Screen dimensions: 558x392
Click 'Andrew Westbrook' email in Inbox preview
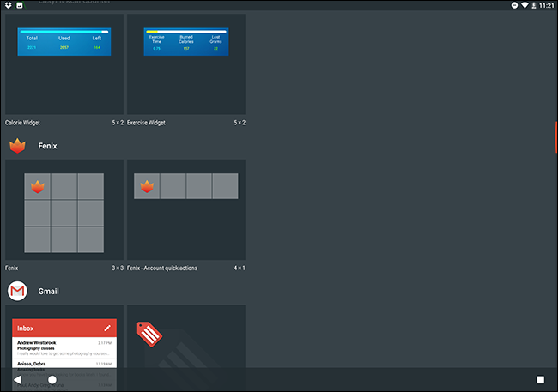(64, 348)
